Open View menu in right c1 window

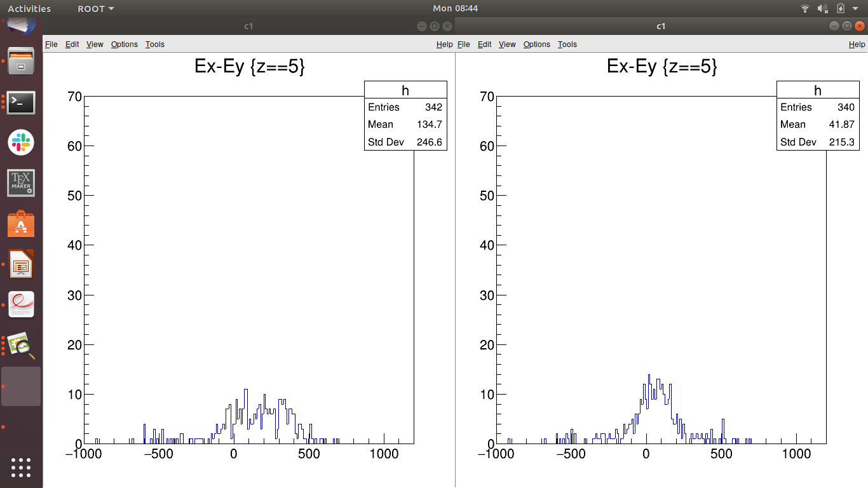coord(507,44)
